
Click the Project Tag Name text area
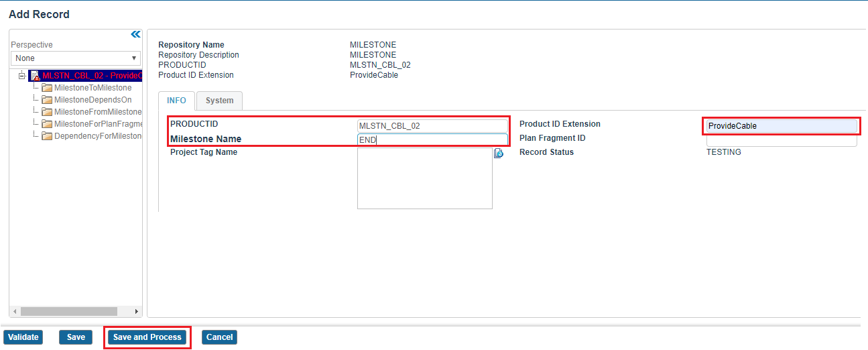click(x=424, y=178)
